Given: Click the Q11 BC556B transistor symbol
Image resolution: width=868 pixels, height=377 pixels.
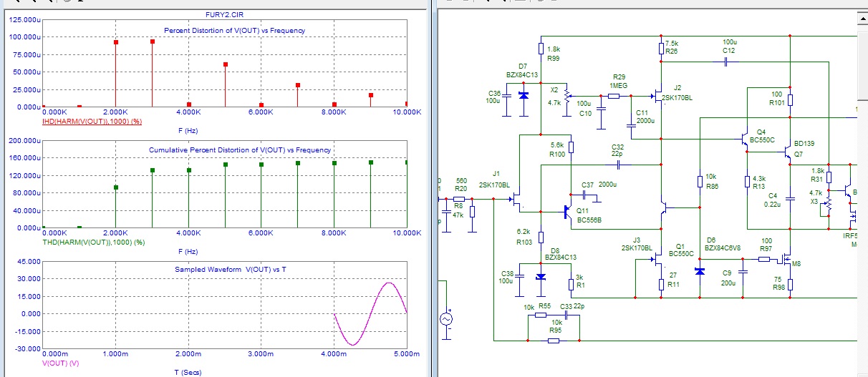Looking at the screenshot, I should [566, 212].
